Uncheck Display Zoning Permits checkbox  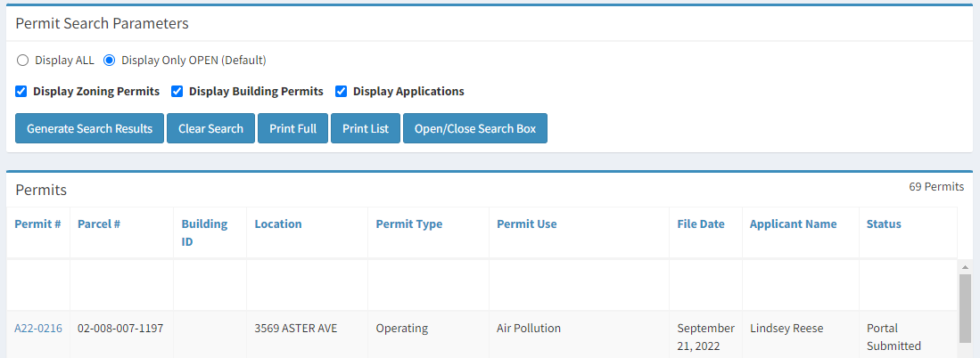[x=21, y=92]
